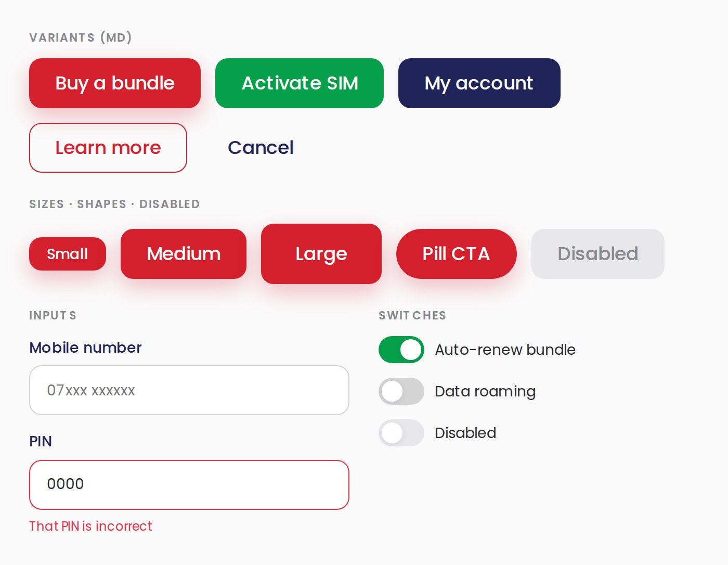Click the outlined Learn more button
Image resolution: width=728 pixels, height=565 pixels.
pyautogui.click(x=108, y=148)
